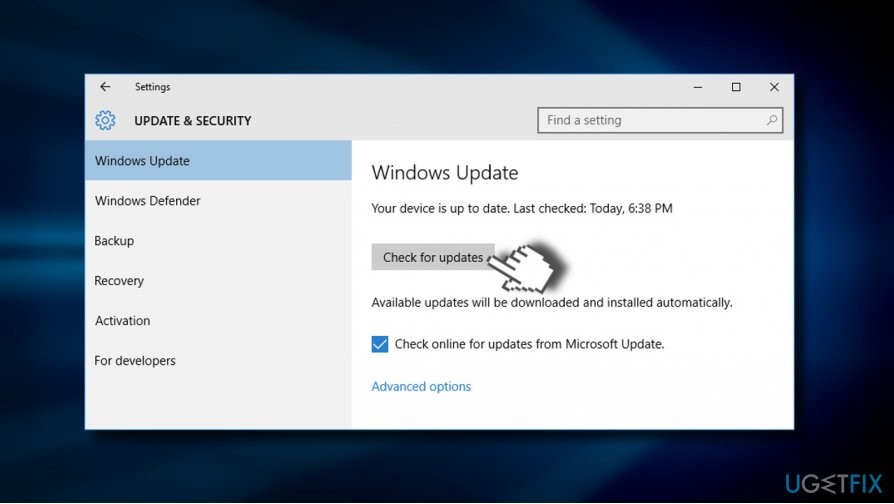The height and width of the screenshot is (504, 894).
Task: Click 'Your device is up to date' status text
Action: coord(522,209)
